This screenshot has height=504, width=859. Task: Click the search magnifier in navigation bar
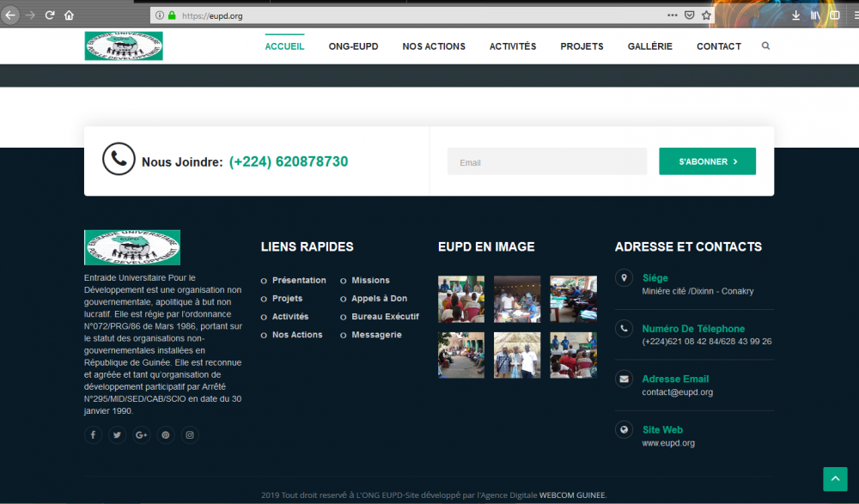[765, 46]
